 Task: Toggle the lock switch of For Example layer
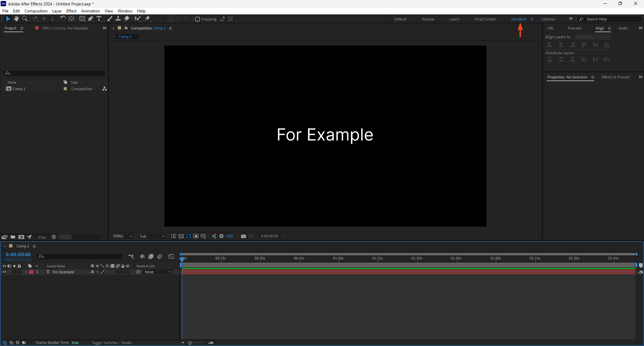point(19,272)
